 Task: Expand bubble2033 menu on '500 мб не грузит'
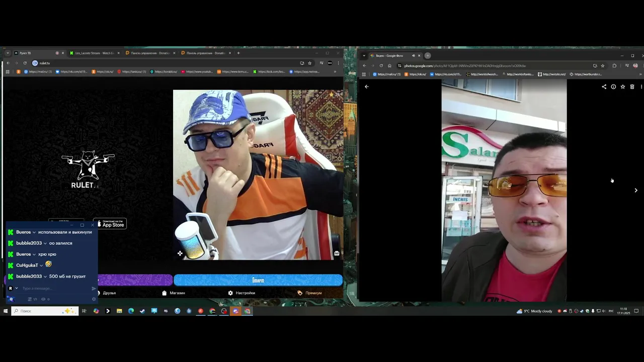coord(45,277)
